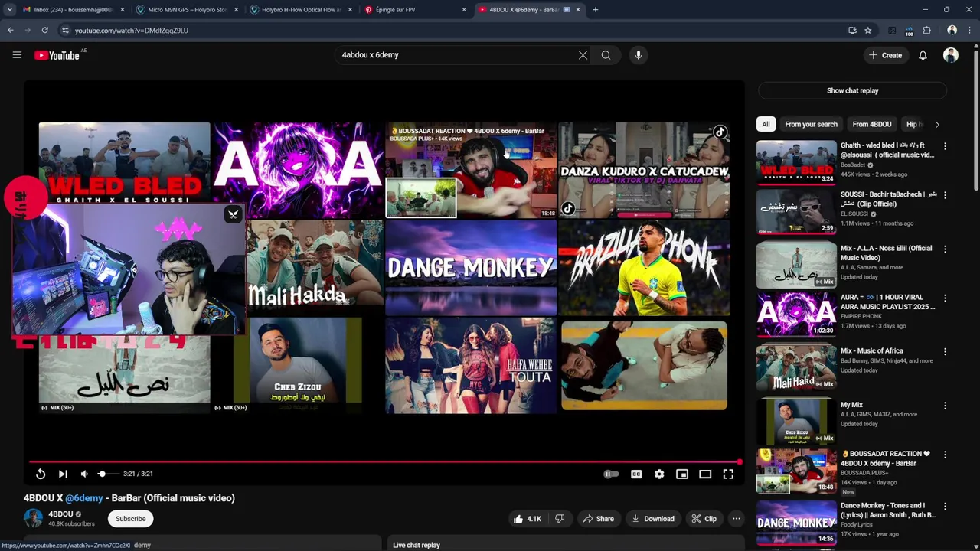Mute the video volume
This screenshot has width=980, height=551.
(x=84, y=474)
